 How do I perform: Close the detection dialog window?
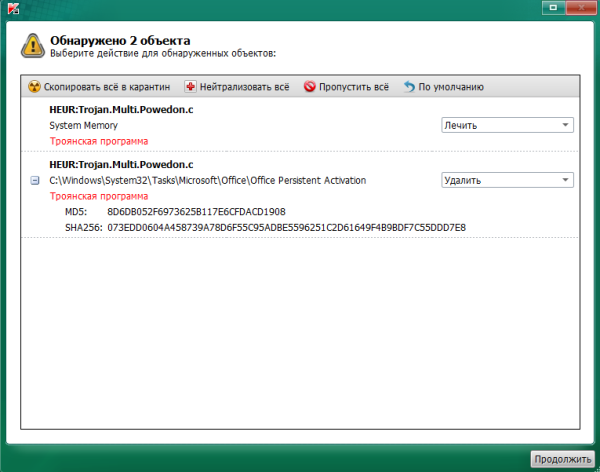click(581, 8)
